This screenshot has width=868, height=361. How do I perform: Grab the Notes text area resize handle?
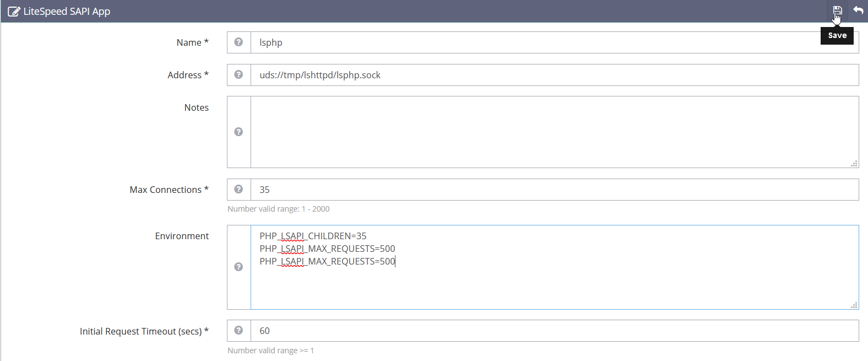click(x=854, y=164)
